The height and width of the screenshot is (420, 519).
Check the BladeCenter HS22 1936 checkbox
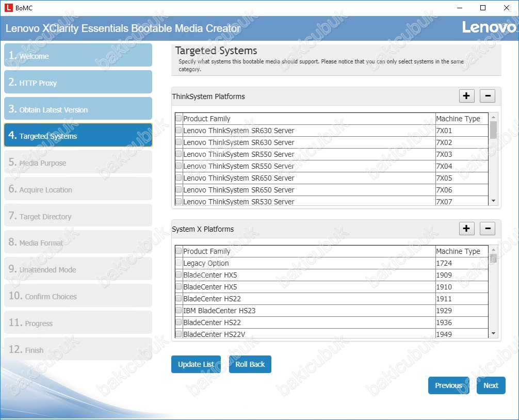(179, 322)
